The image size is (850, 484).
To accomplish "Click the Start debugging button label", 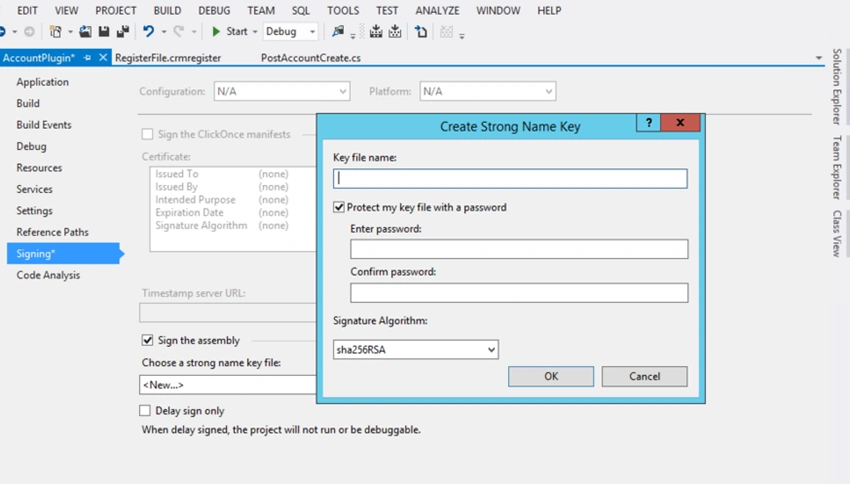I will [x=237, y=31].
